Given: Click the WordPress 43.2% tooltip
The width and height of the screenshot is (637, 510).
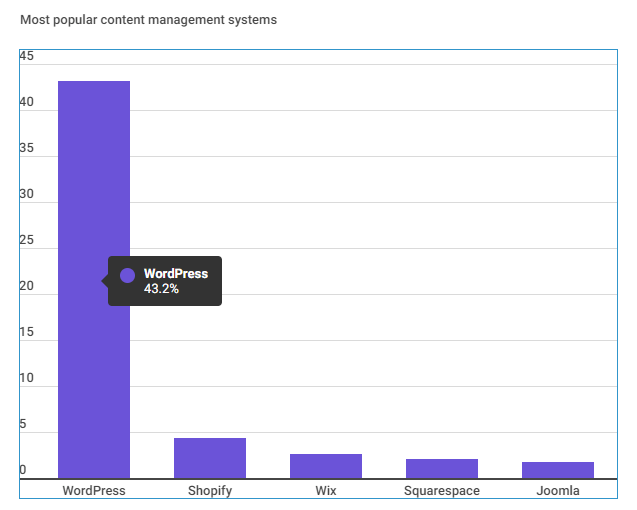Looking at the screenshot, I should tap(165, 281).
